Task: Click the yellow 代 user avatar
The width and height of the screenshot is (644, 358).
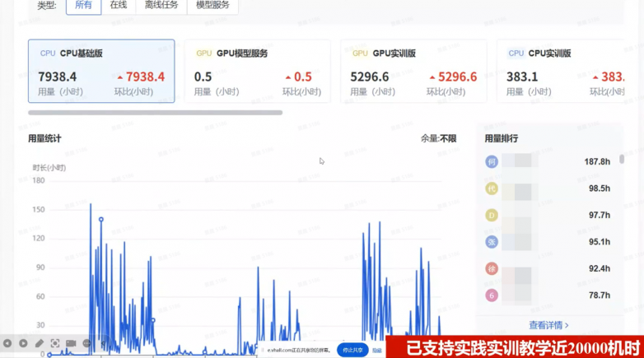Action: 492,188
